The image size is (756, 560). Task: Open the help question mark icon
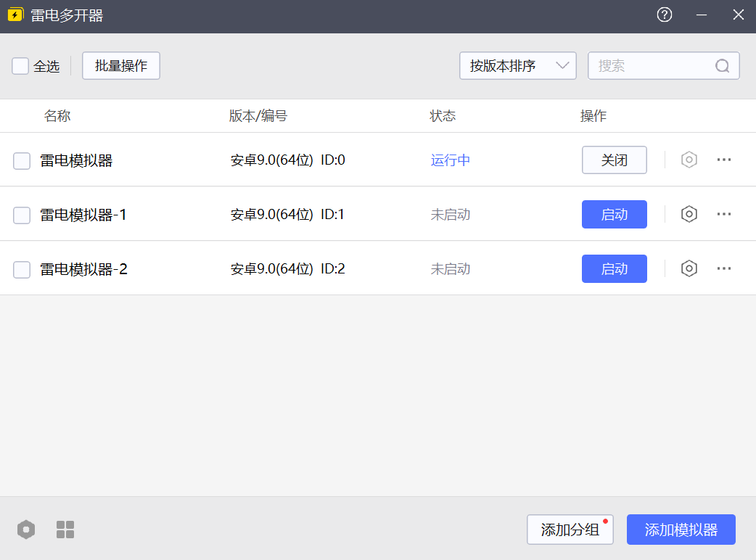(664, 15)
